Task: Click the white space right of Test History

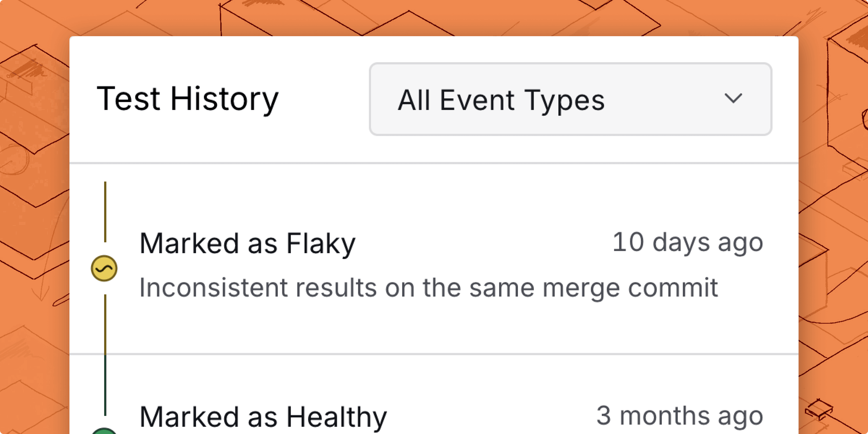Action: (x=323, y=99)
